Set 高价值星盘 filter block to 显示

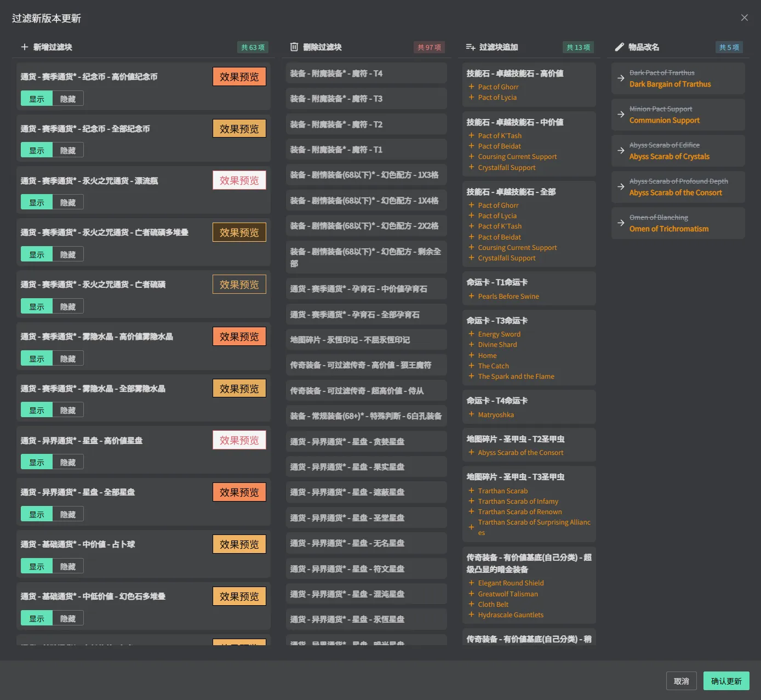coord(37,463)
